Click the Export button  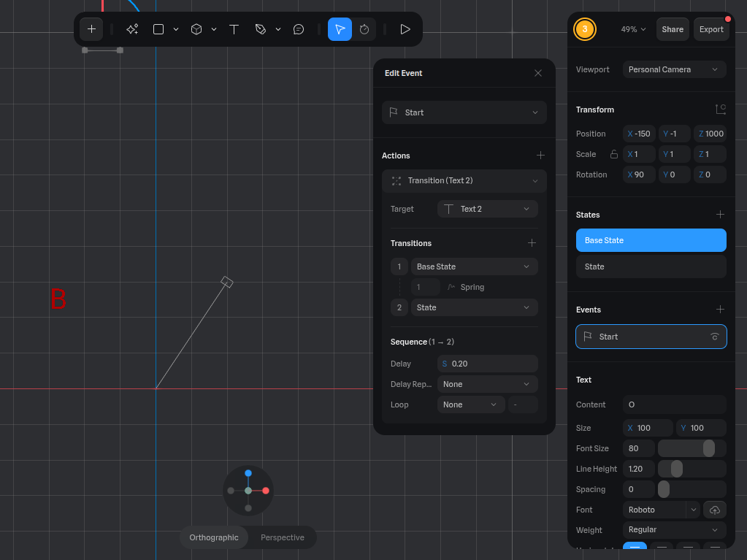click(x=711, y=29)
